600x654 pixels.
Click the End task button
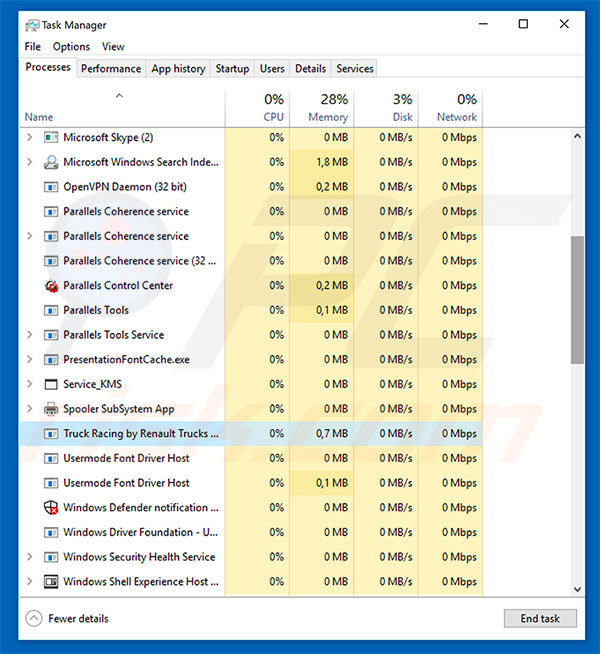point(540,619)
